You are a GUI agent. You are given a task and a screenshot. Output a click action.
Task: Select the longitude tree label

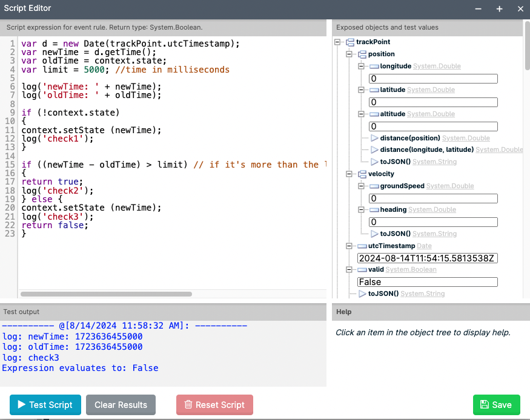(396, 66)
